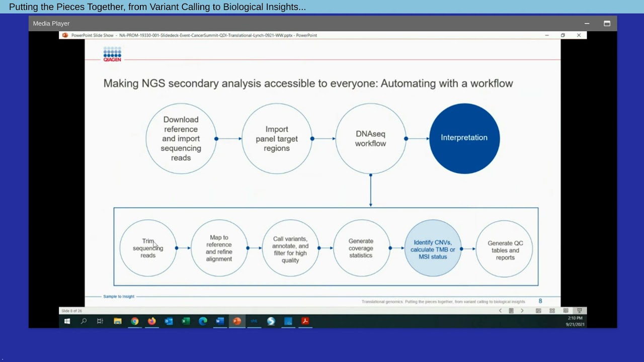Open Task View on the taskbar
The image size is (644, 362).
[x=100, y=321]
